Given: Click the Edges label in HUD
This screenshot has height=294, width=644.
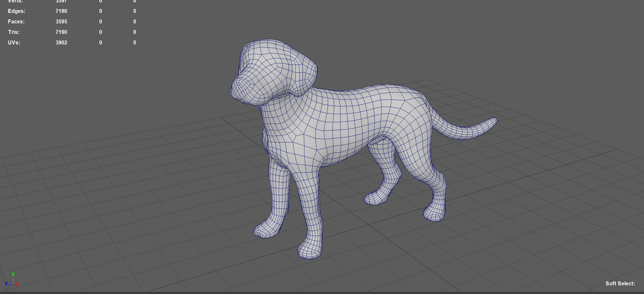Looking at the screenshot, I should [x=17, y=11].
